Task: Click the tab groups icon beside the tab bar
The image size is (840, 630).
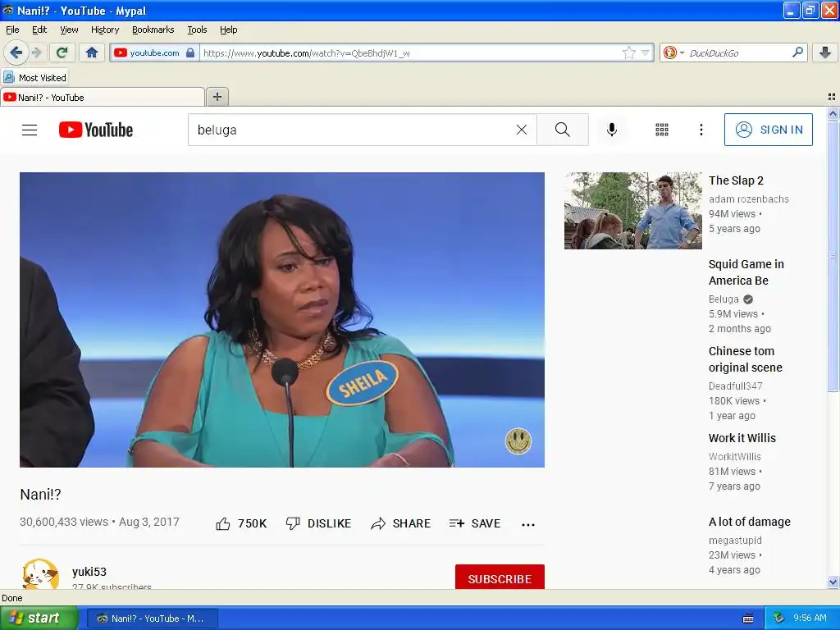Action: tap(832, 97)
